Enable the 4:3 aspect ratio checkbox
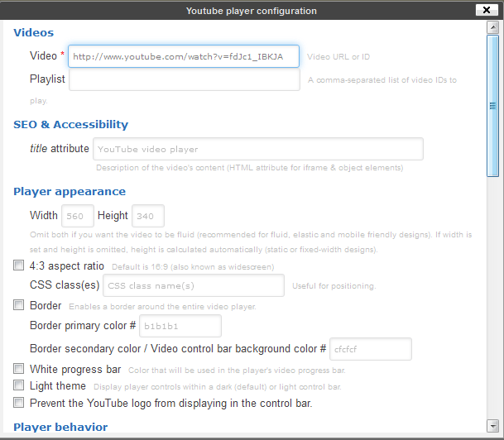 tap(19, 265)
